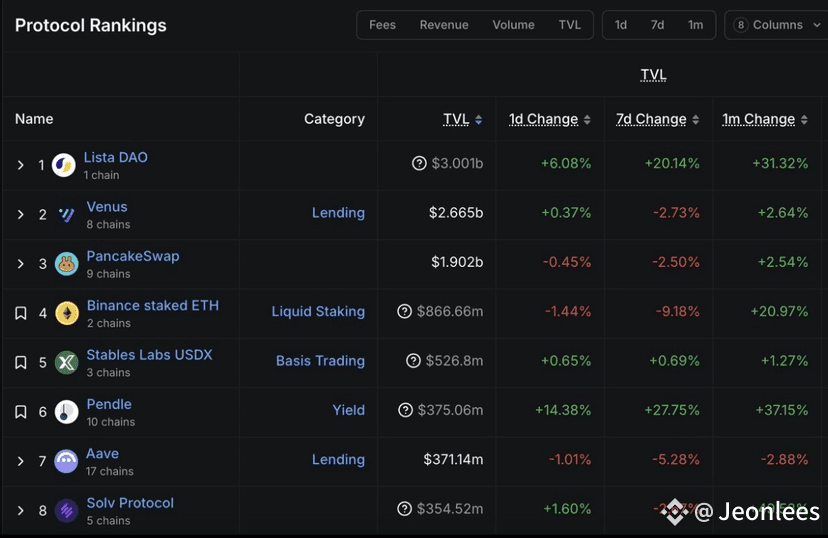Click the 1m Change header label
Viewport: 828px width, 538px height.
tap(759, 119)
